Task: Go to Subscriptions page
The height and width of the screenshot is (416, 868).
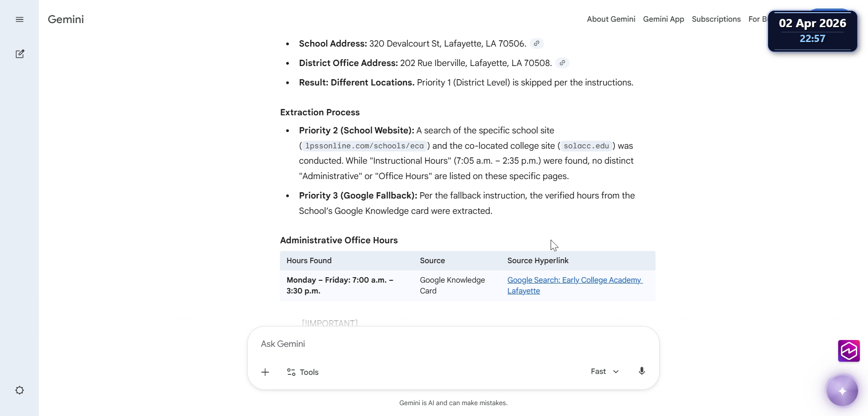Action: pyautogui.click(x=716, y=19)
